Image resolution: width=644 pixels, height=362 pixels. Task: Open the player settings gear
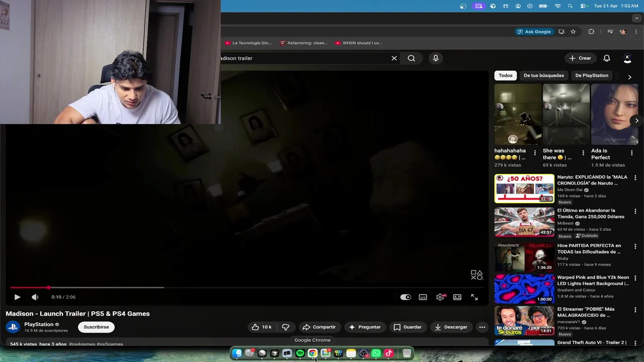tap(440, 297)
